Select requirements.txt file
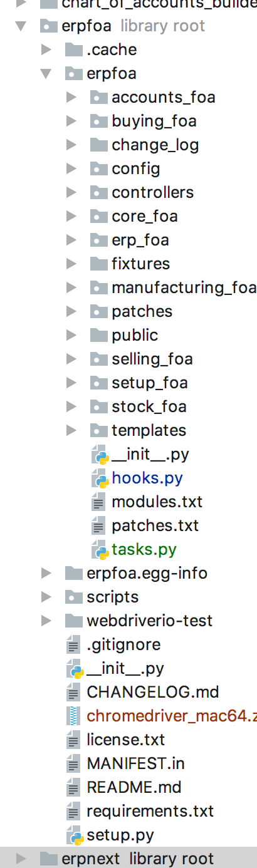Screen dimensions: 257x868 point(150,812)
